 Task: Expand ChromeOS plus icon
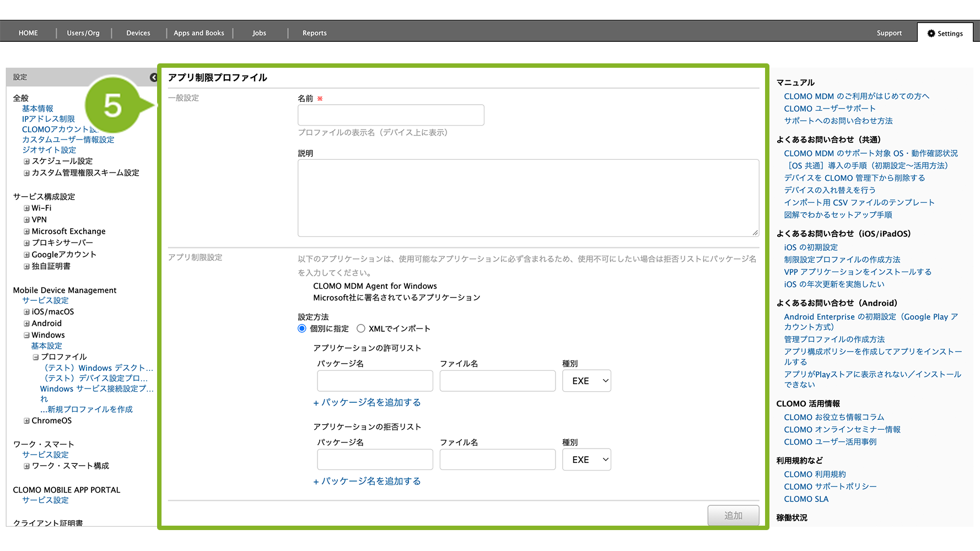[x=26, y=421]
